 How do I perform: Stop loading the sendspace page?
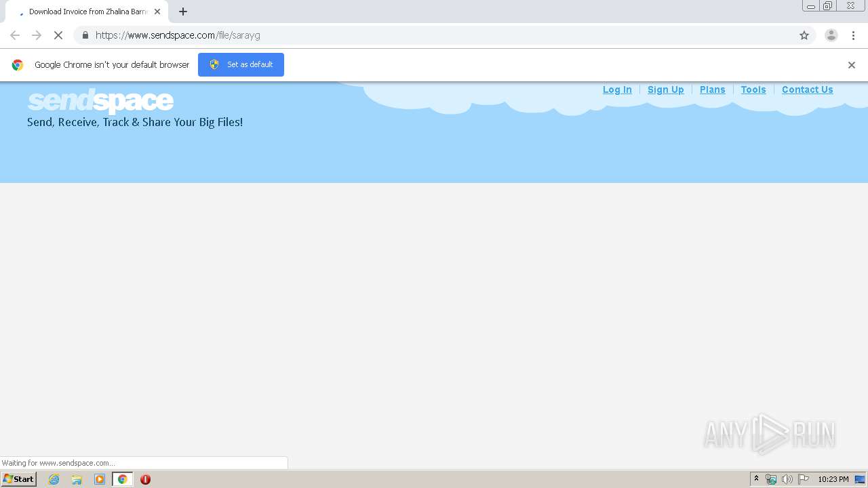[58, 35]
